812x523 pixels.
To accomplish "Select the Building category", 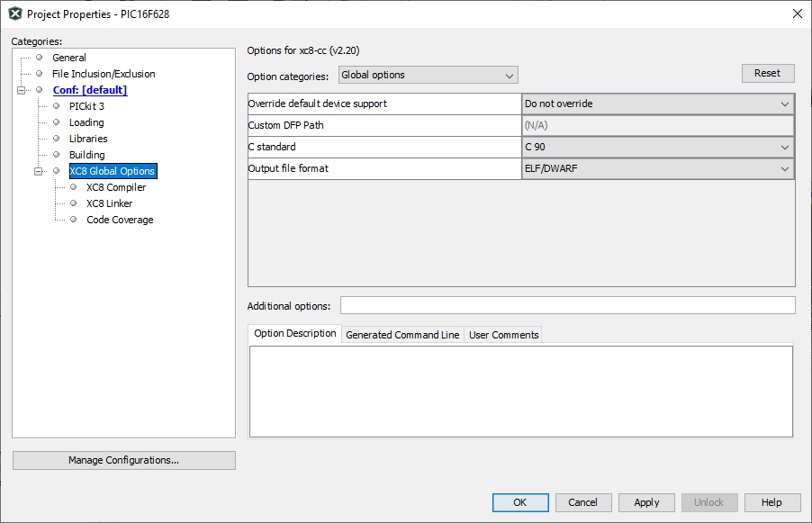I will tap(86, 155).
